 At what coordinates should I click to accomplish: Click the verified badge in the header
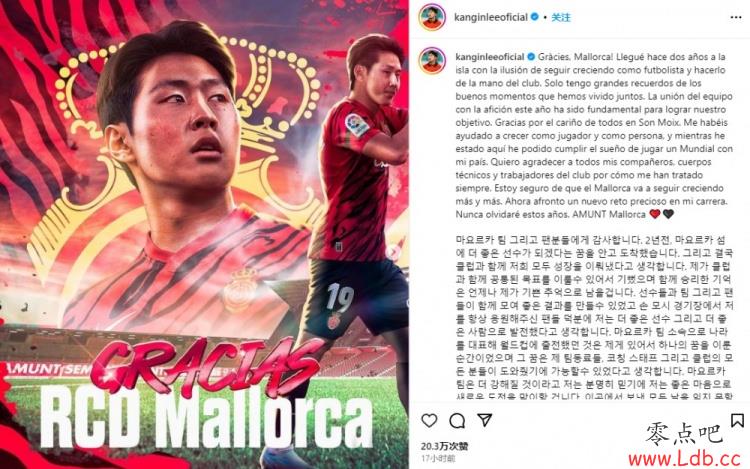click(535, 17)
